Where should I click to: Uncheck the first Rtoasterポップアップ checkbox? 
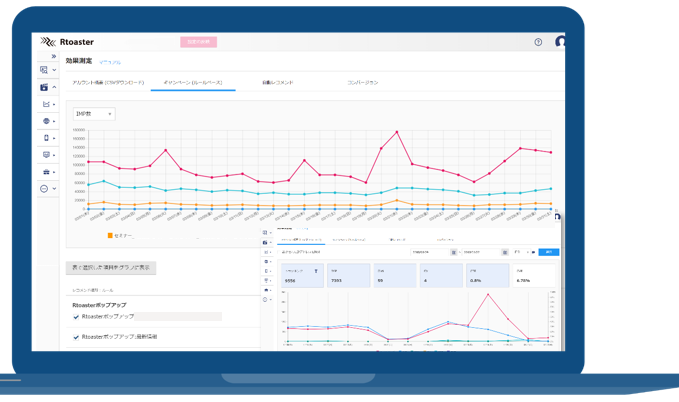point(76,317)
